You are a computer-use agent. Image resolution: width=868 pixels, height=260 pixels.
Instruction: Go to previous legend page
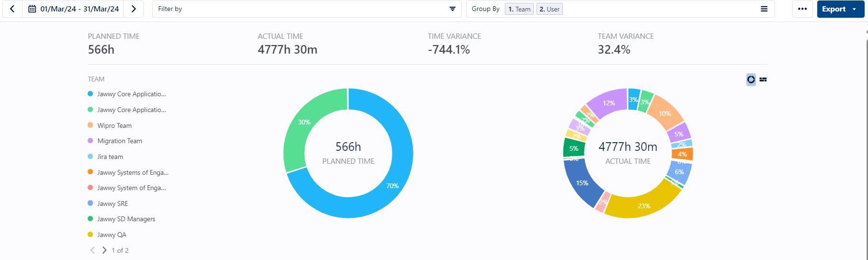tap(92, 250)
